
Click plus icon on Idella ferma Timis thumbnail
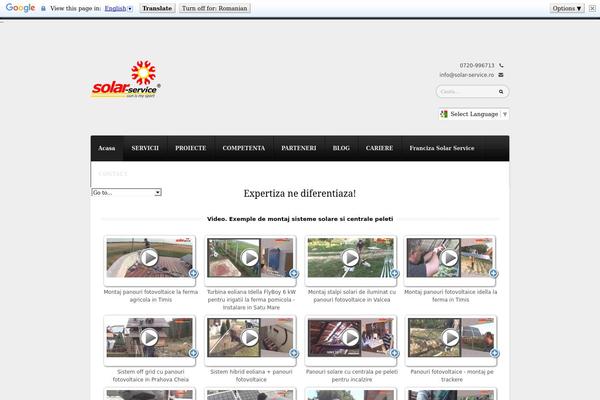click(494, 273)
